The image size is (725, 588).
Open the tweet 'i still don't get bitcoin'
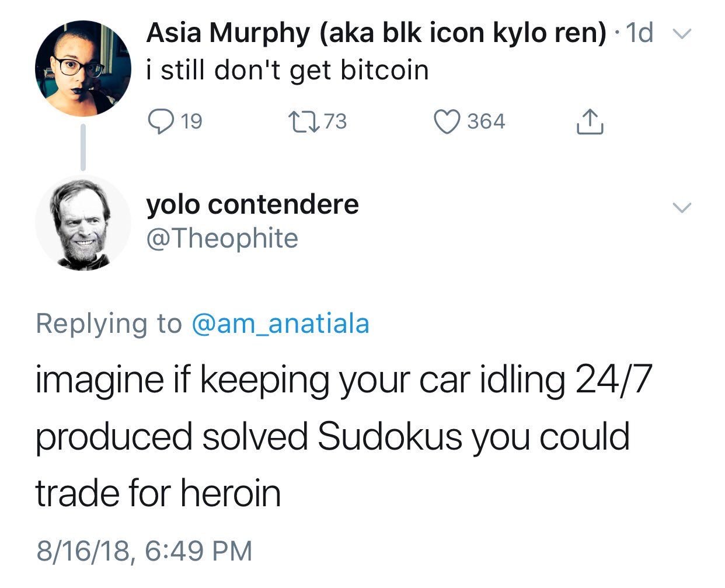click(287, 71)
